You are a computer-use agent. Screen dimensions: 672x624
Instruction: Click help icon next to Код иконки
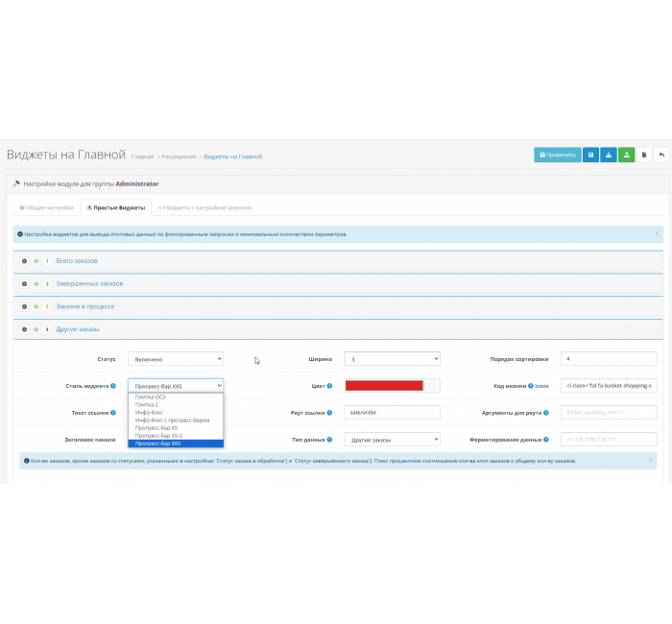(531, 386)
